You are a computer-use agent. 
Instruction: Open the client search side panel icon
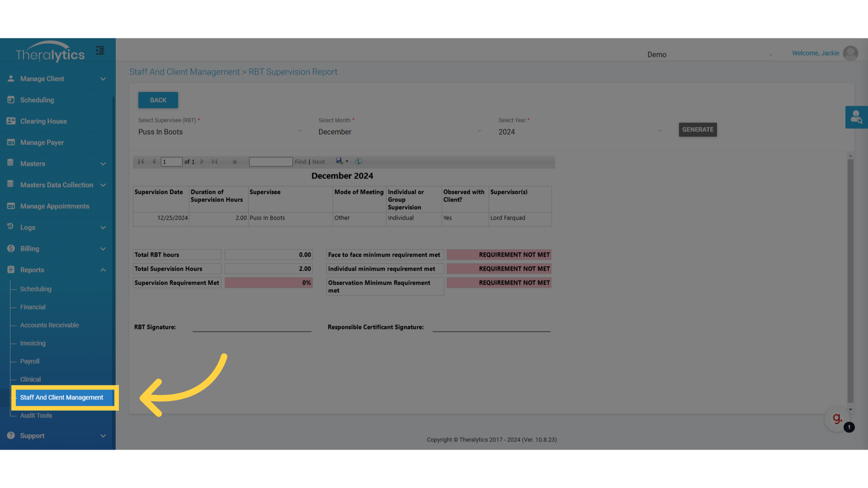point(856,117)
